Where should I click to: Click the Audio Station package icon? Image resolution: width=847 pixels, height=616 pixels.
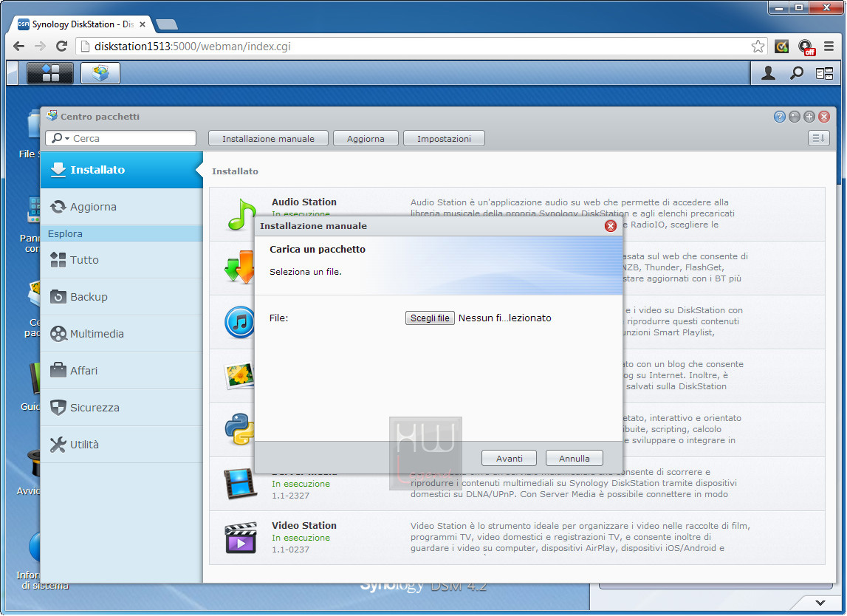pyautogui.click(x=241, y=214)
